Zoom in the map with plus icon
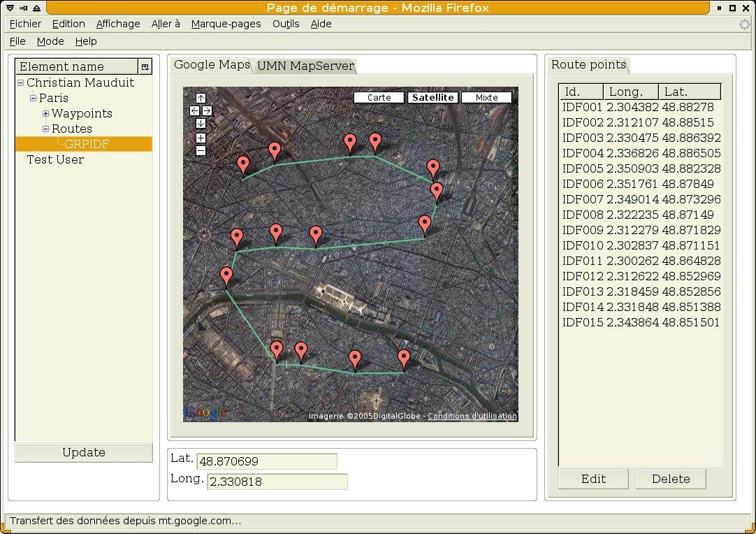This screenshot has height=534, width=756. point(201,138)
